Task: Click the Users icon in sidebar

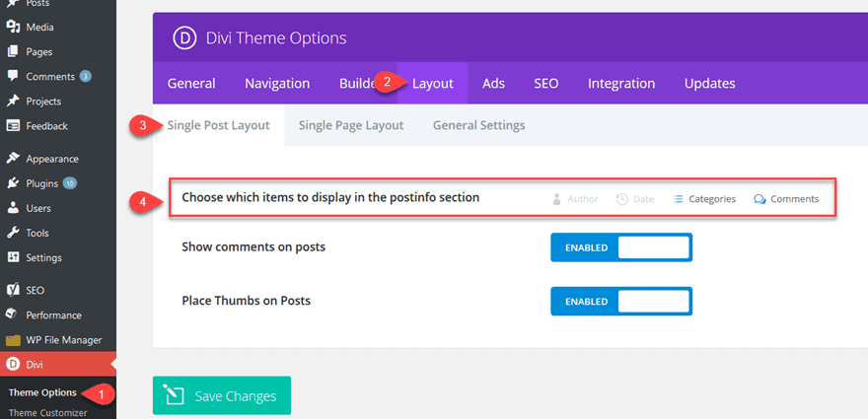Action: [14, 208]
